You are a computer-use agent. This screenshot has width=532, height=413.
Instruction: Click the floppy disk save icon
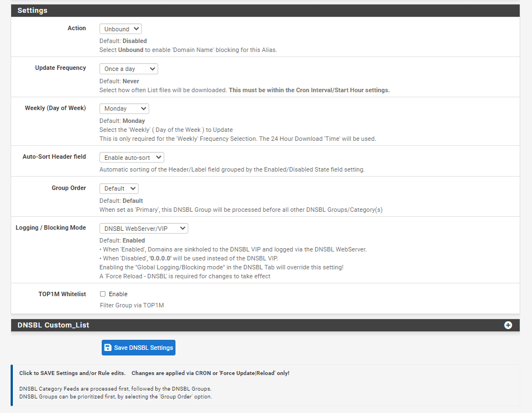[108, 348]
